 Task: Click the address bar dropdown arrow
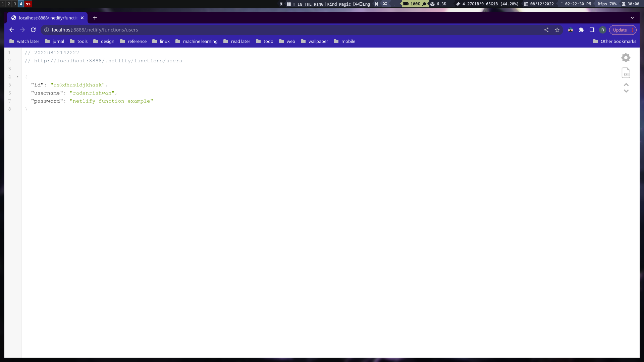point(633,18)
